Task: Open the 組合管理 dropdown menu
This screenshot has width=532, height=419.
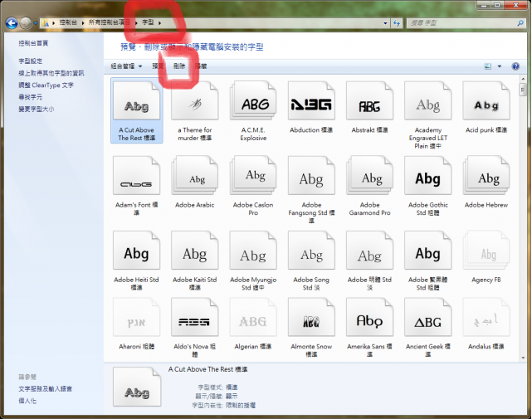Action: (126, 66)
